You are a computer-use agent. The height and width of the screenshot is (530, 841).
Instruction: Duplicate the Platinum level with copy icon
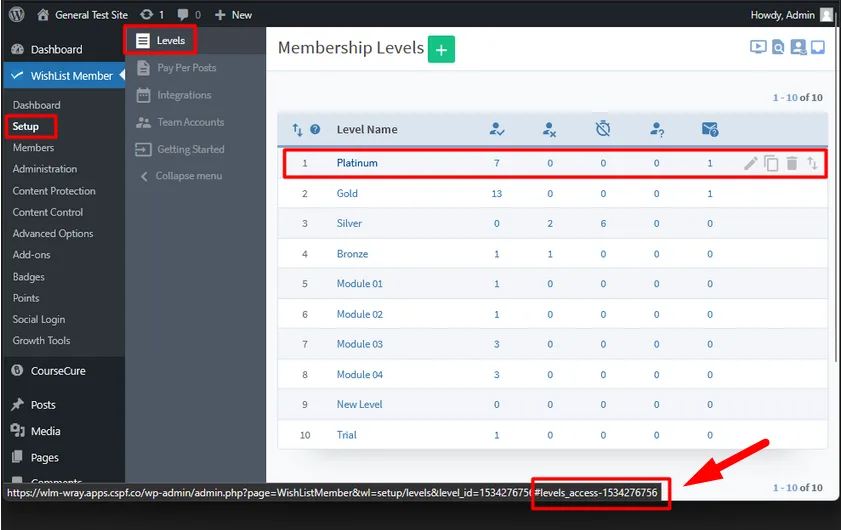point(771,163)
